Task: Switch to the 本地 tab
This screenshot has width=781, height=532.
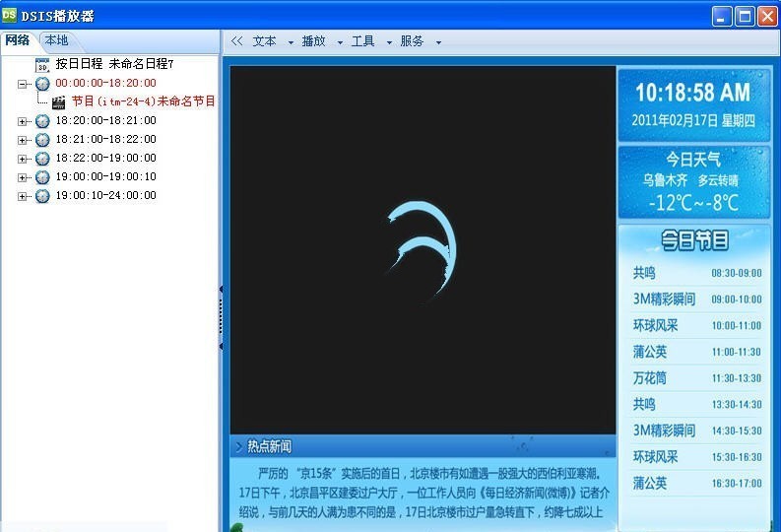Action: [x=56, y=40]
